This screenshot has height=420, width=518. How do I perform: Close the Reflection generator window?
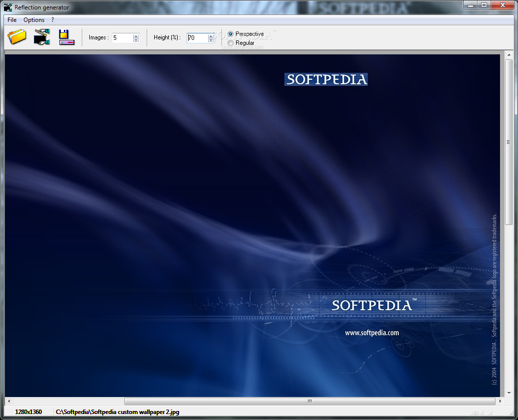pos(503,5)
